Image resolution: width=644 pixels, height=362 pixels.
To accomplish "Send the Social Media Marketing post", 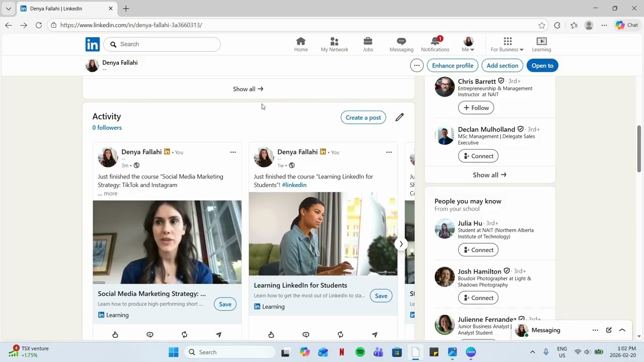I will click(x=219, y=334).
